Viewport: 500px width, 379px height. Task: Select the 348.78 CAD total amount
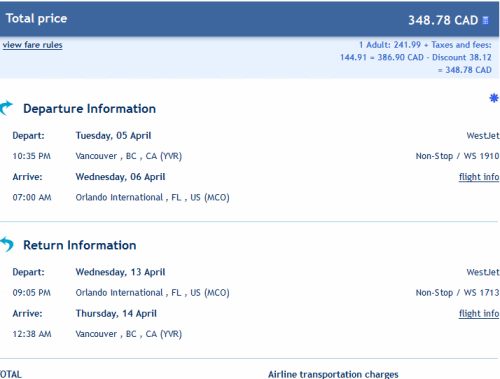tap(443, 20)
